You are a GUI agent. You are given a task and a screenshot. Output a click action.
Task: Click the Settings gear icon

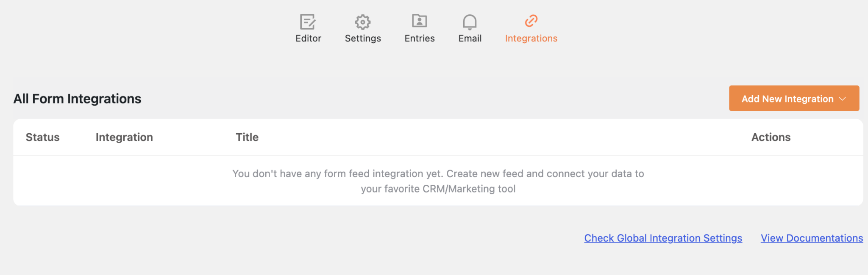[362, 22]
